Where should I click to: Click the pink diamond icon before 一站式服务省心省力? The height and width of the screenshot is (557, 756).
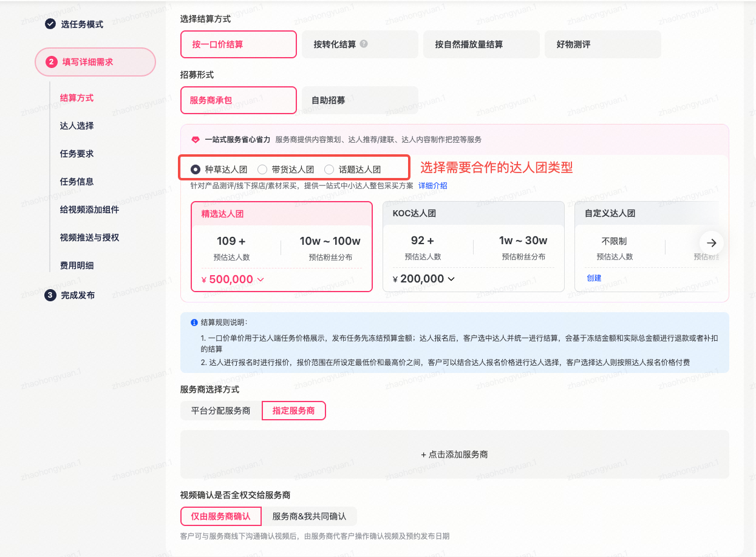click(x=196, y=140)
